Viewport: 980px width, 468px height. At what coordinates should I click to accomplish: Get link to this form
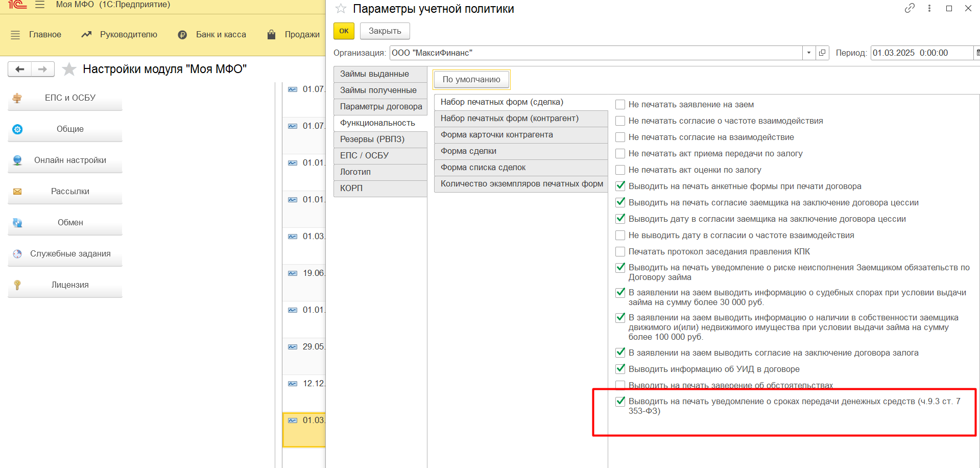click(x=910, y=8)
